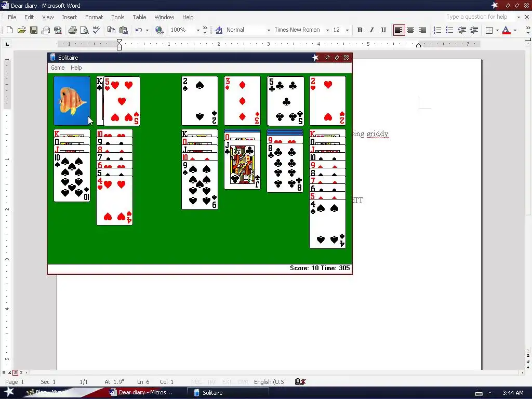Toggle Bold formatting
532x399 pixels.
pyautogui.click(x=360, y=30)
